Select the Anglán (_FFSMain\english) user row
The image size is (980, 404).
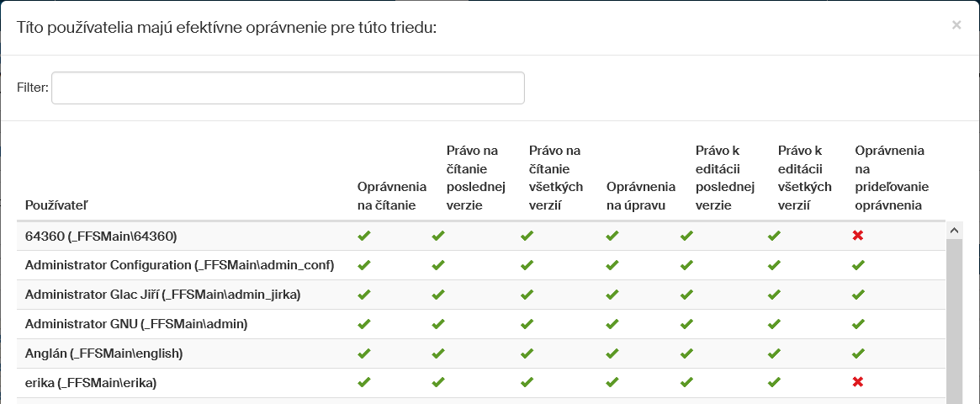click(104, 353)
